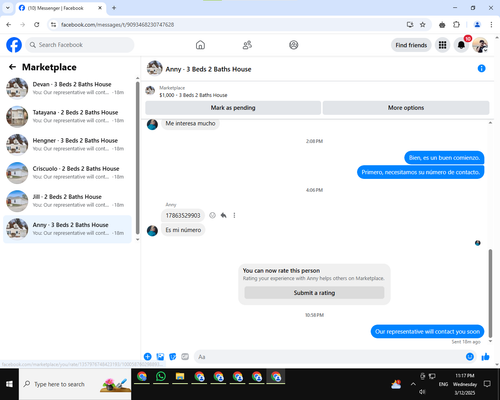Viewport: 500px width, 400px height.
Task: Click the address bar URL
Action: [x=117, y=25]
